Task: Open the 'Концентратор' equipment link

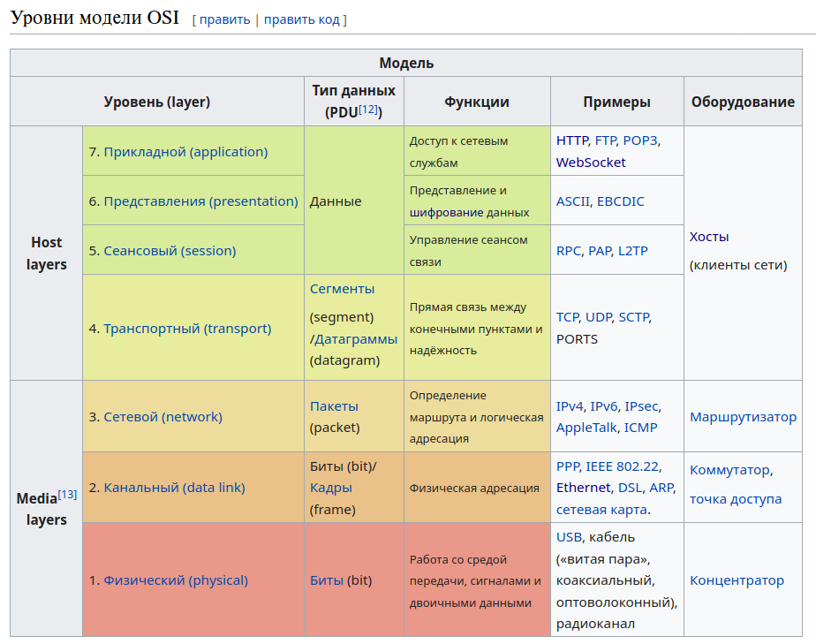Action: [737, 580]
